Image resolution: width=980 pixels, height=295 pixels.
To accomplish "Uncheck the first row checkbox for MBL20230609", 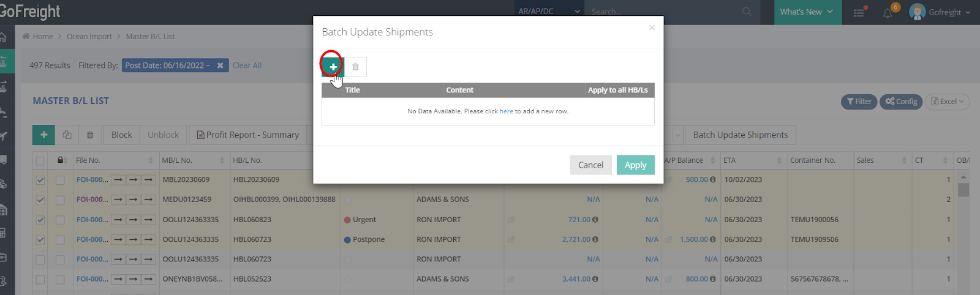I will [40, 180].
